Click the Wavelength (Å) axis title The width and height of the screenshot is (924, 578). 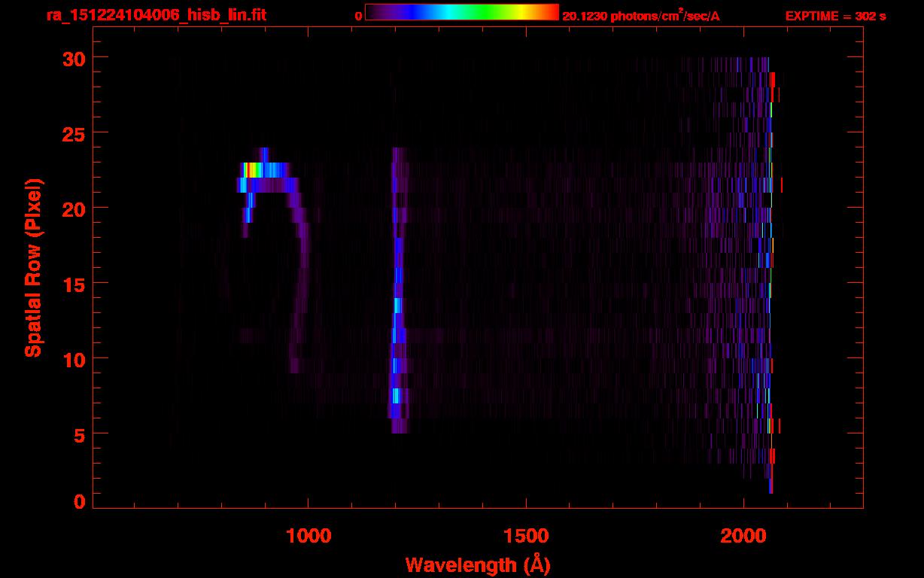tap(478, 564)
